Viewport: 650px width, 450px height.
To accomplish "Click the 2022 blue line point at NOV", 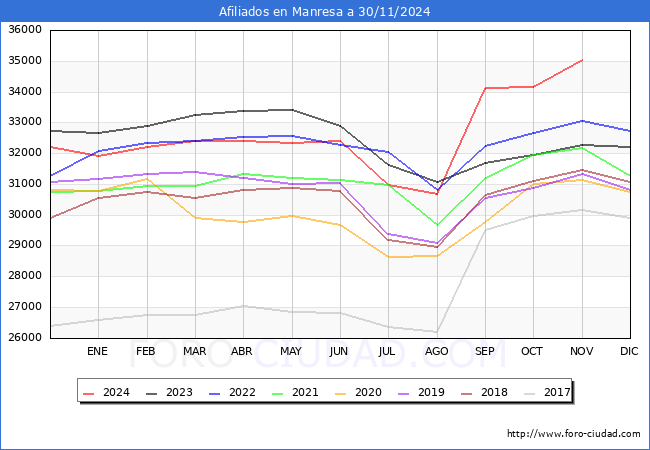I will point(582,121).
